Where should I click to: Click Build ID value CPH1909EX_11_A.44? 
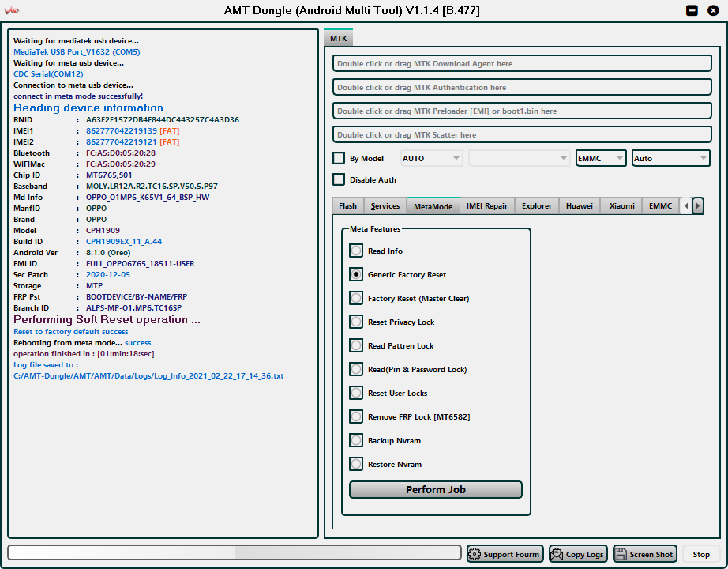coord(124,241)
